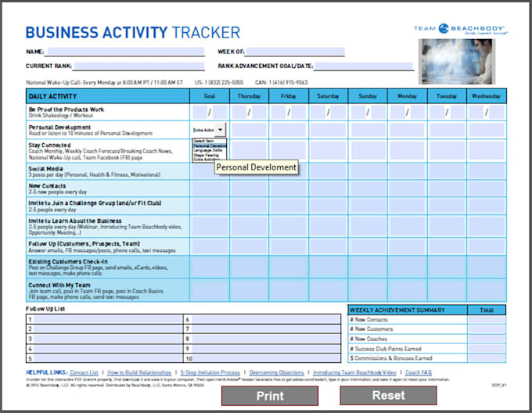The height and width of the screenshot is (413, 532).
Task: Click Follow Up List field number 5
Action: tap(108, 358)
